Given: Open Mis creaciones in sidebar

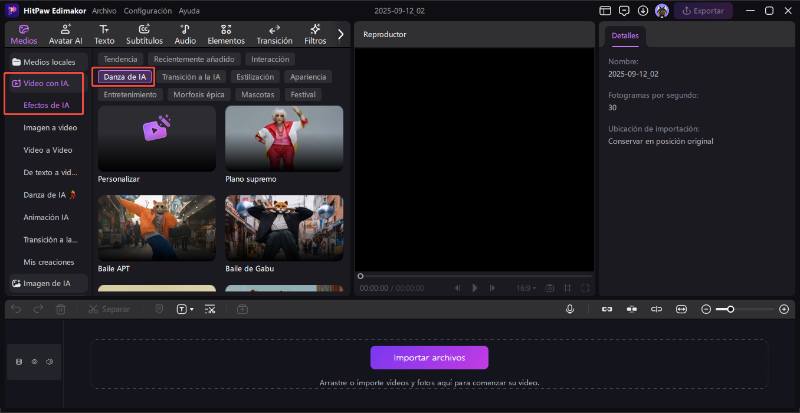Looking at the screenshot, I should coord(48,262).
